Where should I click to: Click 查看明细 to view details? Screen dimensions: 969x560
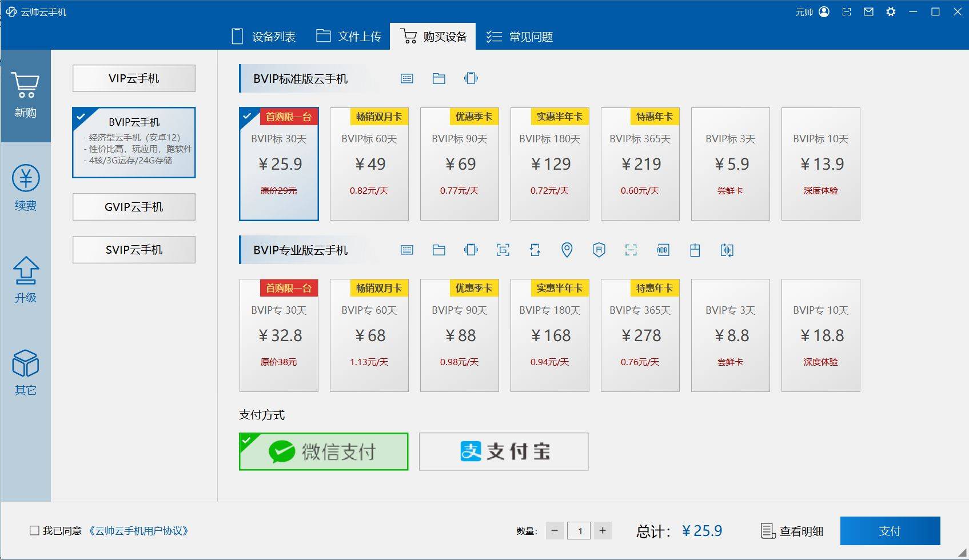[801, 531]
